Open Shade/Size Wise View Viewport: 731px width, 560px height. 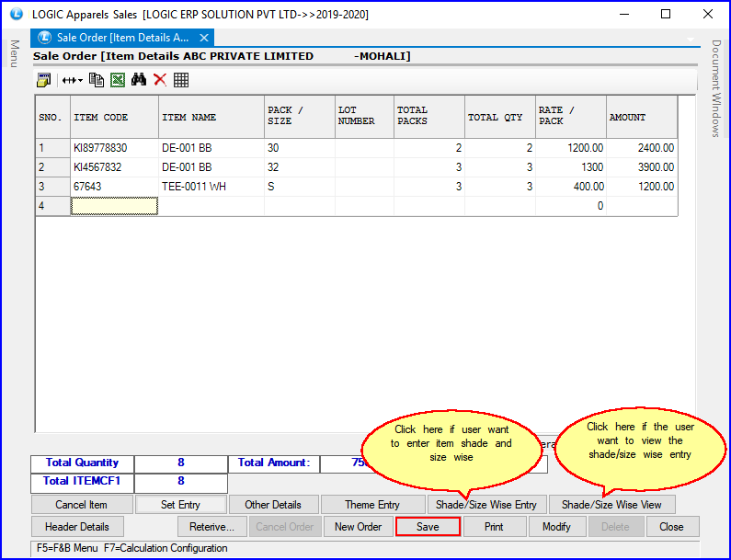click(x=611, y=505)
